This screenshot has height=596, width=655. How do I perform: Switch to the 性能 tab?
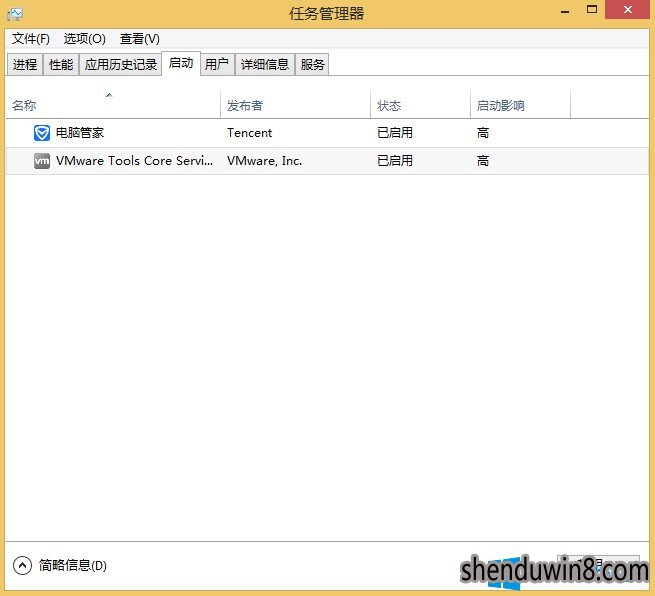[x=61, y=64]
